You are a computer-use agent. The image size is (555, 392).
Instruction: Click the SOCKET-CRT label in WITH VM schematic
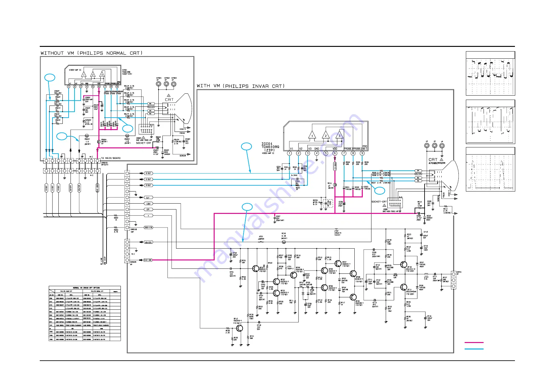click(379, 202)
